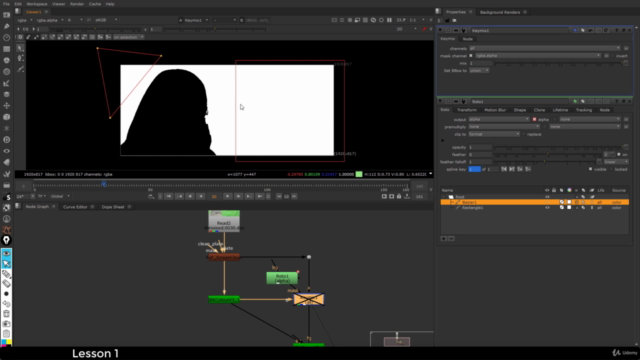
Task: Select the Bezier1 shape row
Action: click(x=535, y=202)
